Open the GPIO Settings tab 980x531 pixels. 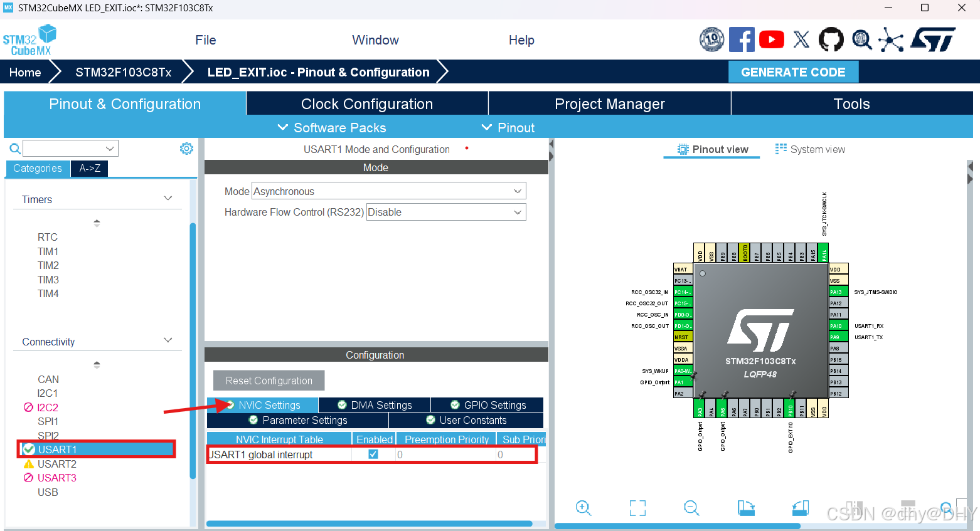pos(487,405)
